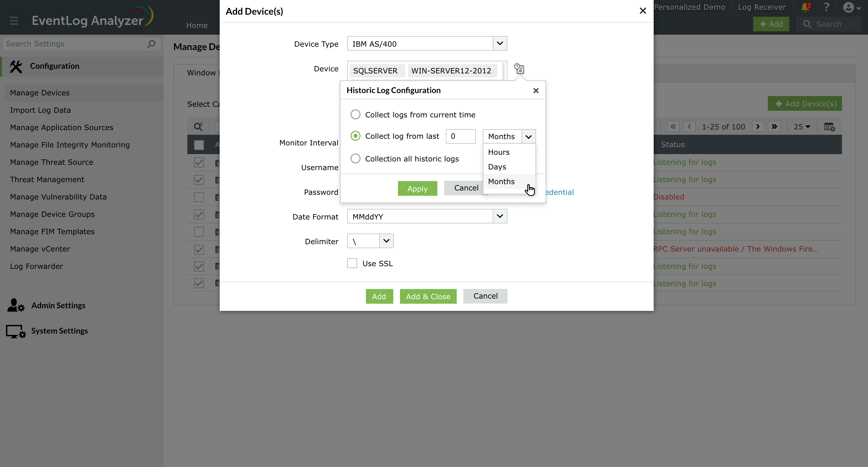Click the Configuration wrench icon
This screenshot has height=467, width=868.
click(16, 66)
